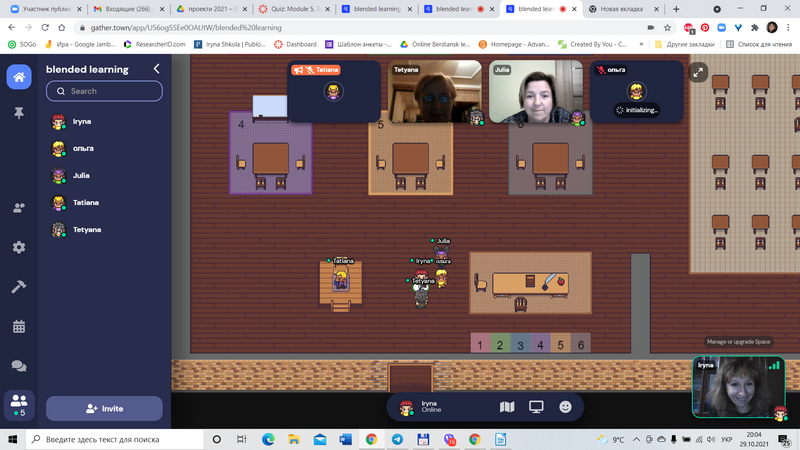This screenshot has width=800, height=450.
Task: Open File Explorer from the taskbar
Action: [x=294, y=439]
